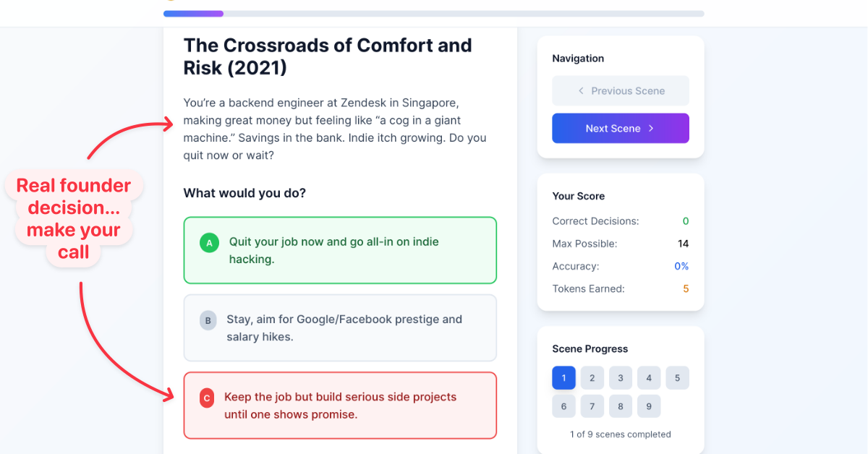Image resolution: width=868 pixels, height=454 pixels.
Task: Jump to scene 8 in progress grid
Action: coord(621,406)
